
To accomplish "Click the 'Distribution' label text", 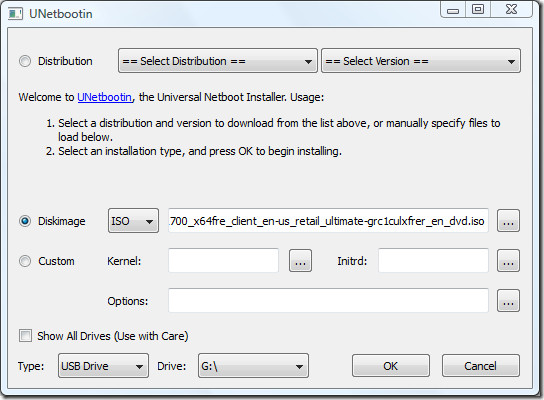I will tap(65, 61).
